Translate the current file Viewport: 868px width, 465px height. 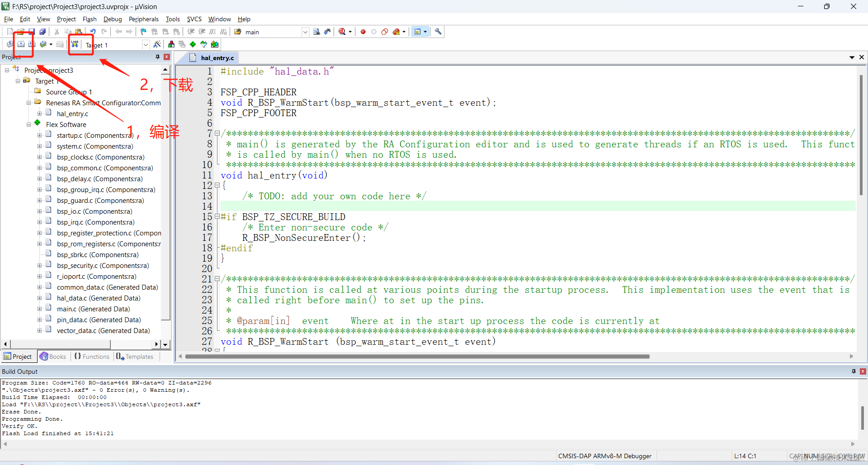coord(10,44)
